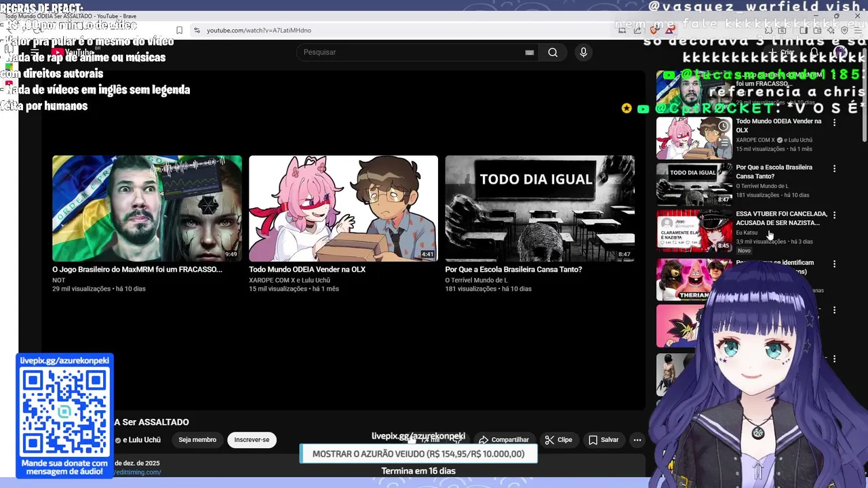Open sidebar THERIAN thumbnail video
This screenshot has height=488, width=868.
(x=694, y=279)
